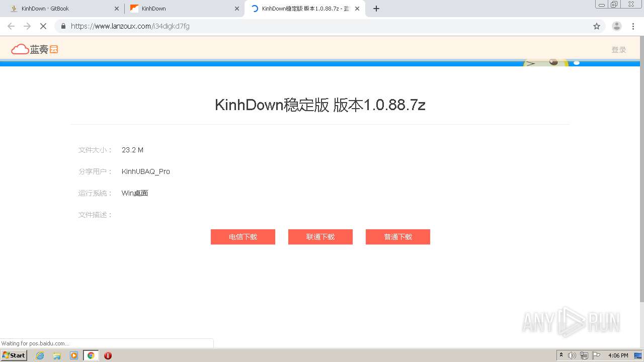Close the KinhDown稳定版 tab
Viewport: 644px width, 362px height.
tap(357, 9)
